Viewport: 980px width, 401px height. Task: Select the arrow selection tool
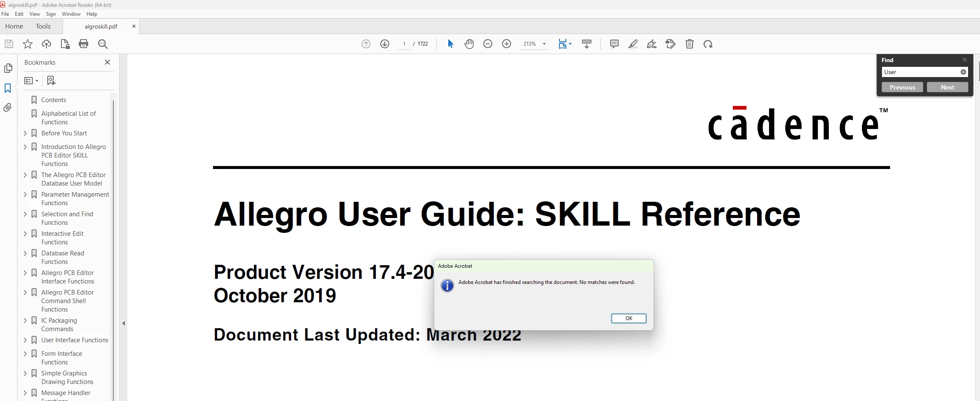pos(450,44)
